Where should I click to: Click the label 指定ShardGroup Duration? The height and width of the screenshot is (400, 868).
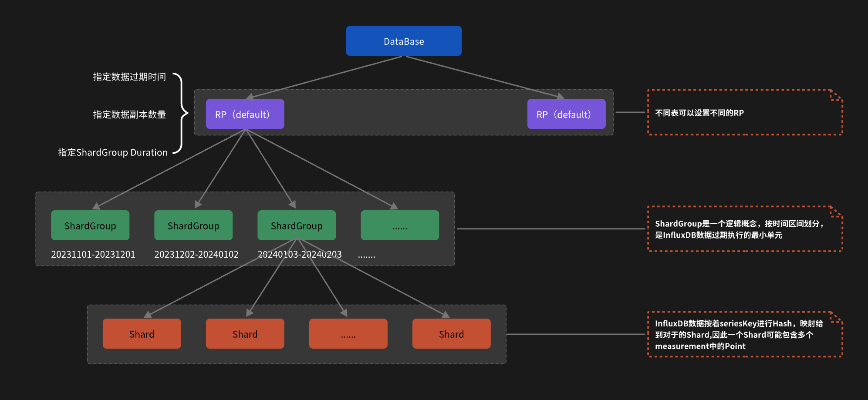pyautogui.click(x=113, y=152)
